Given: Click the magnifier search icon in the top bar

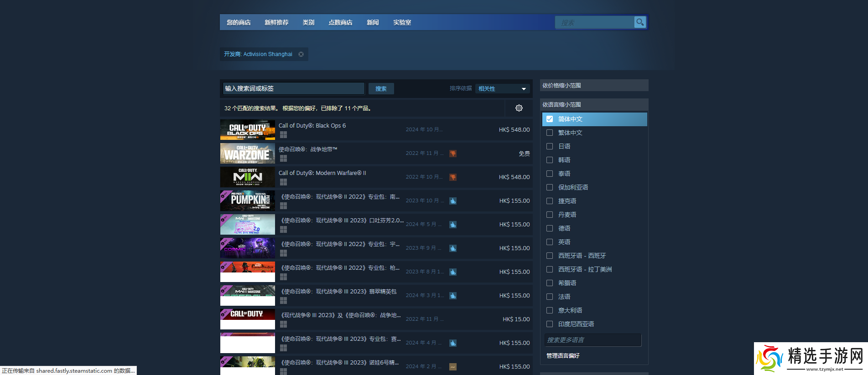Looking at the screenshot, I should tap(640, 22).
